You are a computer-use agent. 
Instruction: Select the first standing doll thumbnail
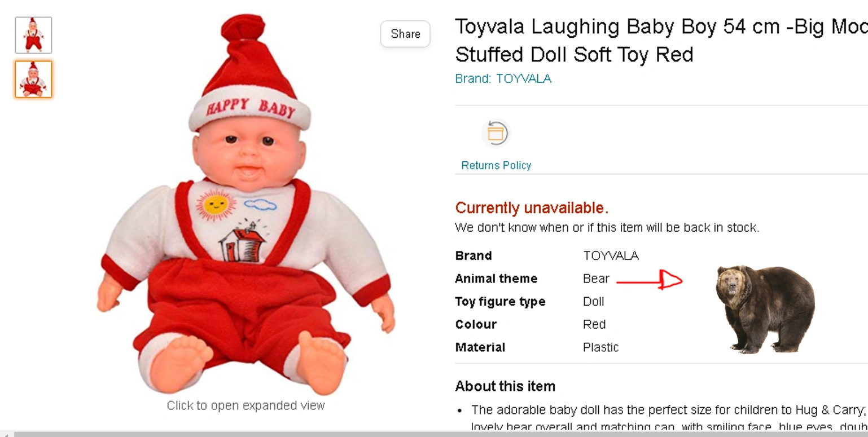(x=33, y=35)
